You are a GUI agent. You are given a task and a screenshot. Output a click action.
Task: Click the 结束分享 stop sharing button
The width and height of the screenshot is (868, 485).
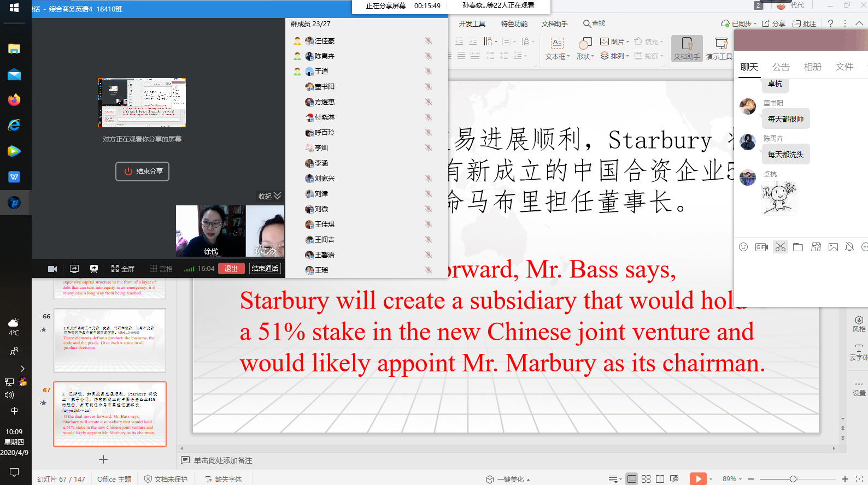click(143, 171)
